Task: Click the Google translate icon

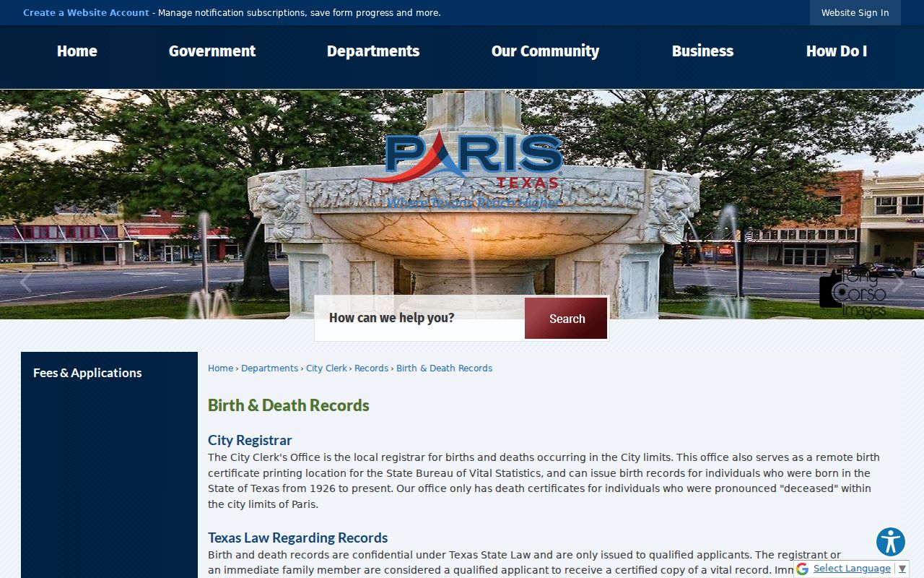Action: (x=802, y=569)
